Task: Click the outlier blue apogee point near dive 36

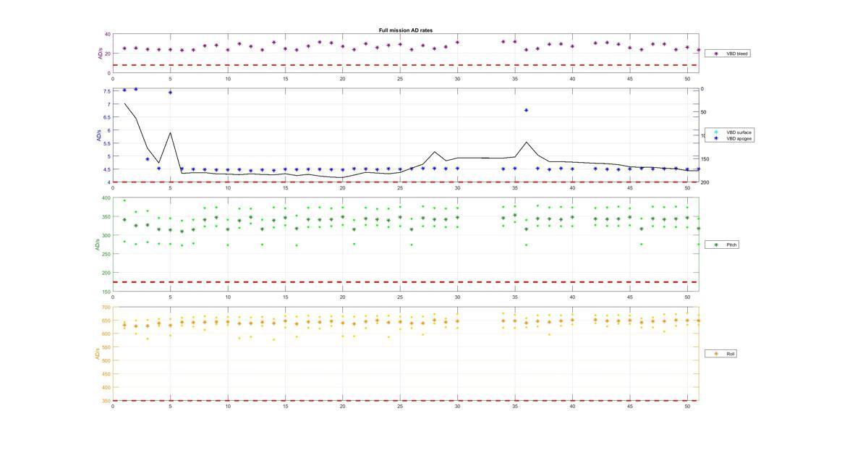Action: click(x=527, y=110)
